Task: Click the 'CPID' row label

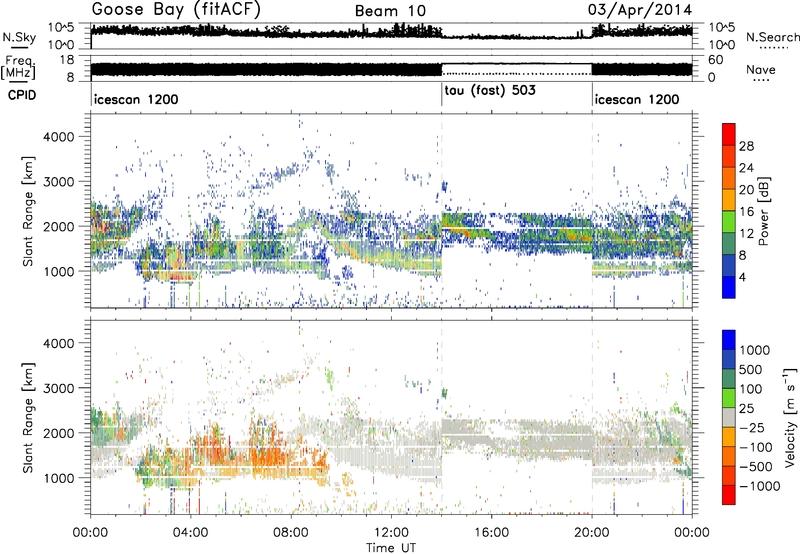Action: (x=22, y=95)
